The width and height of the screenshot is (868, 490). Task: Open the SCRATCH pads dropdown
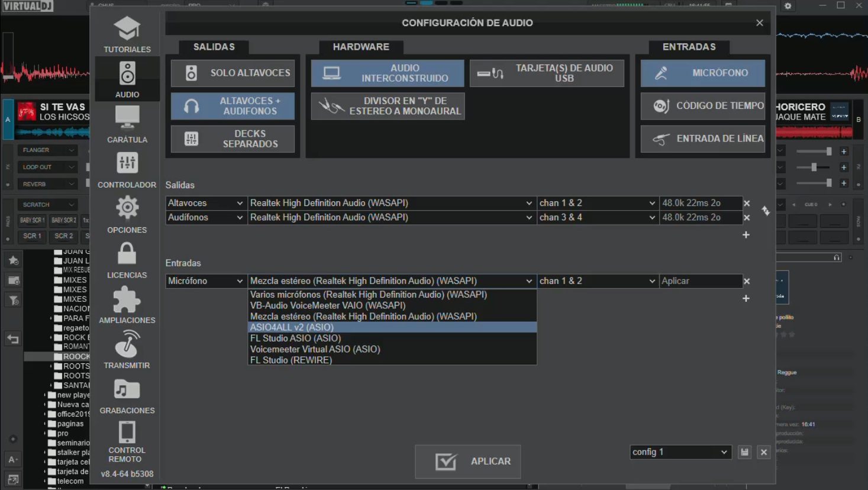pyautogui.click(x=48, y=205)
